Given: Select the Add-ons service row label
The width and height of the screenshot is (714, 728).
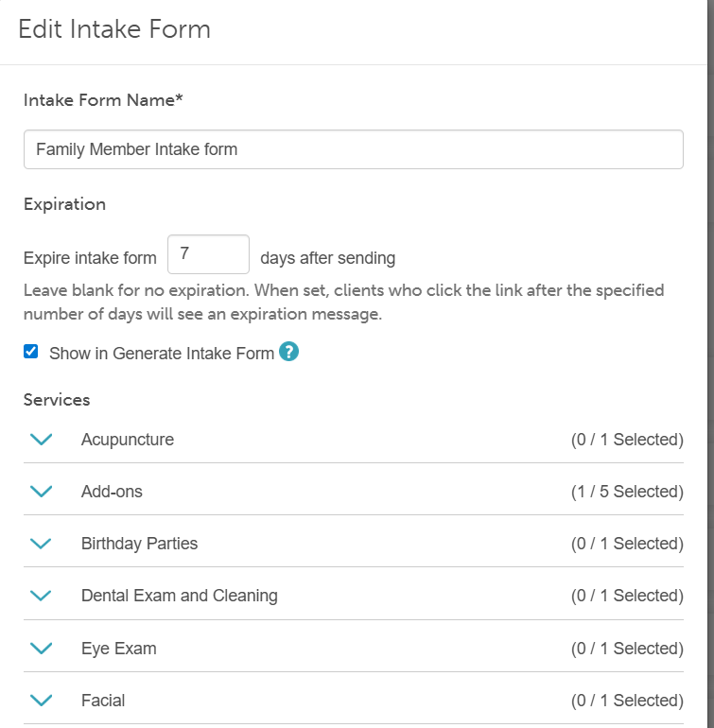Looking at the screenshot, I should tap(112, 492).
